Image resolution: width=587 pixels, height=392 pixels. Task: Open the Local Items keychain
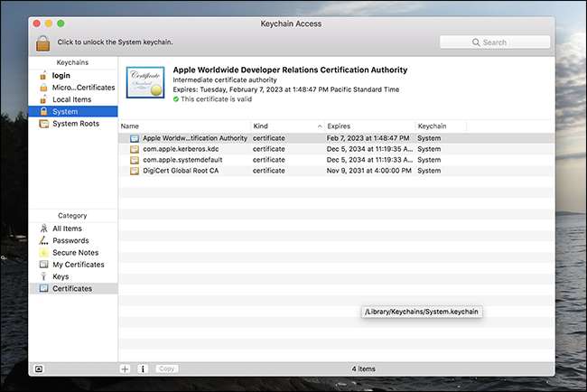[x=72, y=99]
